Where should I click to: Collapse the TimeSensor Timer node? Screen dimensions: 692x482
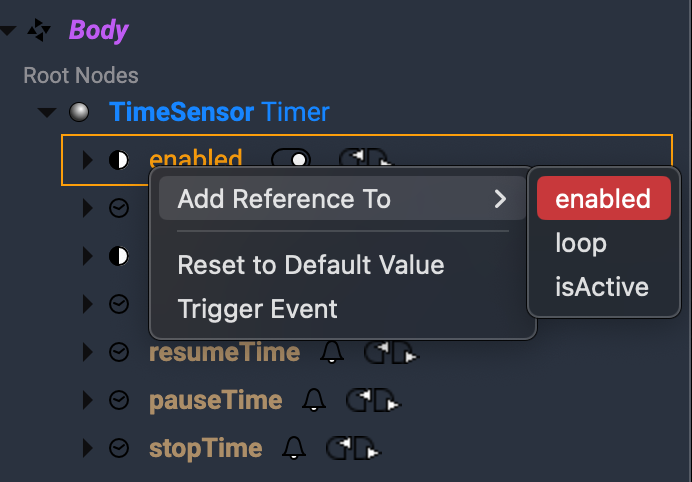click(x=47, y=112)
